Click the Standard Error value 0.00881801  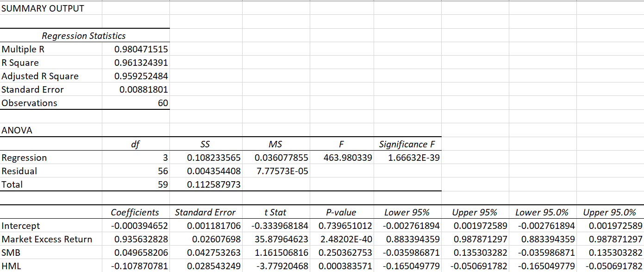click(x=144, y=89)
